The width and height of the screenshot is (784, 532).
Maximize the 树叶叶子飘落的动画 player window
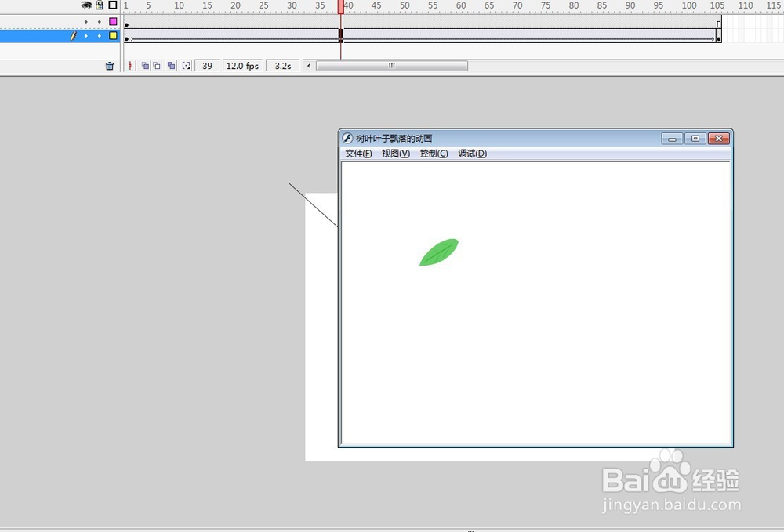point(695,139)
